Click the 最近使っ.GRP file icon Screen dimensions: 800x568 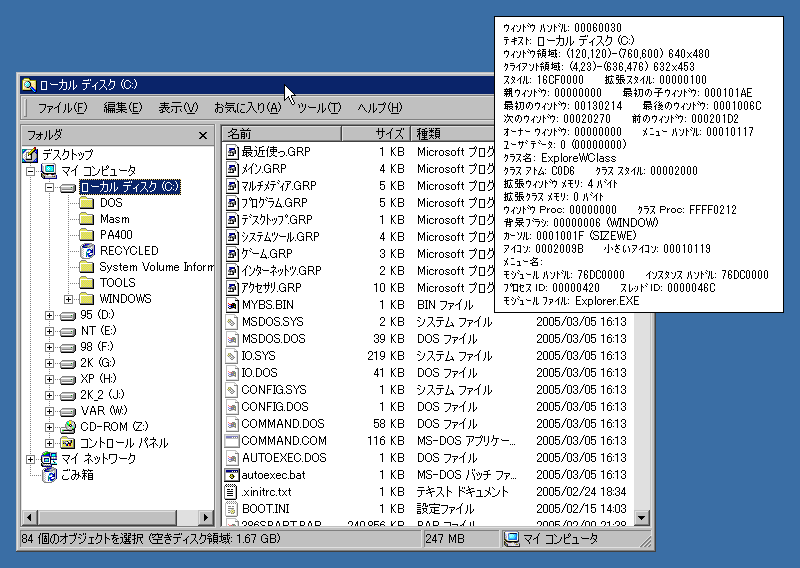tap(232, 152)
